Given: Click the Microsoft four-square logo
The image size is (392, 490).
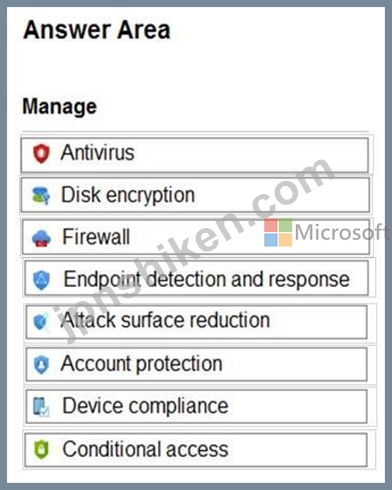Looking at the screenshot, I should point(278,233).
